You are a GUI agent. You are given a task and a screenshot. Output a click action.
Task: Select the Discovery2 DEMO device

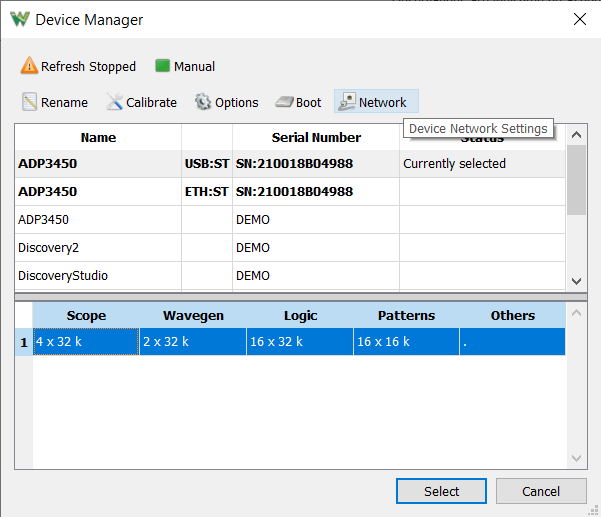point(290,248)
